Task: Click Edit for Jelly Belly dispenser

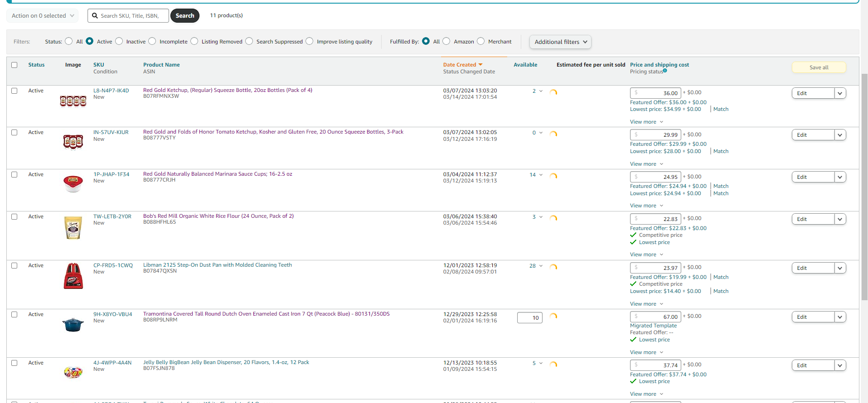Action: pyautogui.click(x=813, y=365)
